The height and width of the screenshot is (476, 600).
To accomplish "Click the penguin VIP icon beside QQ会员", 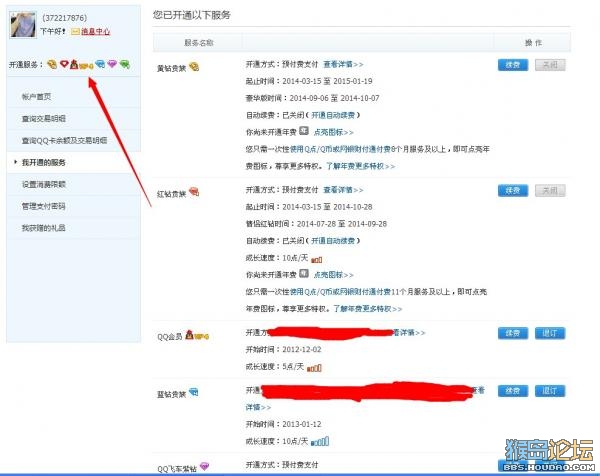I will click(x=197, y=335).
